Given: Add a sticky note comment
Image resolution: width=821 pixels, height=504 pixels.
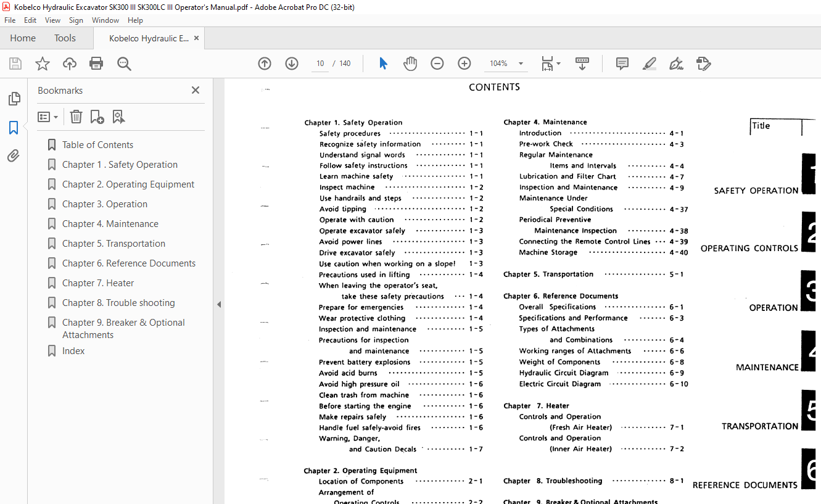Looking at the screenshot, I should coord(622,64).
